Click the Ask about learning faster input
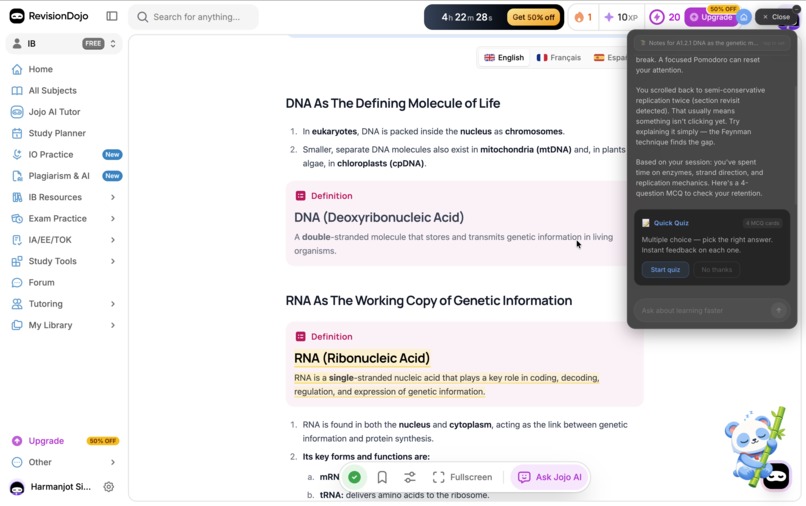This screenshot has width=806, height=506. pos(703,310)
